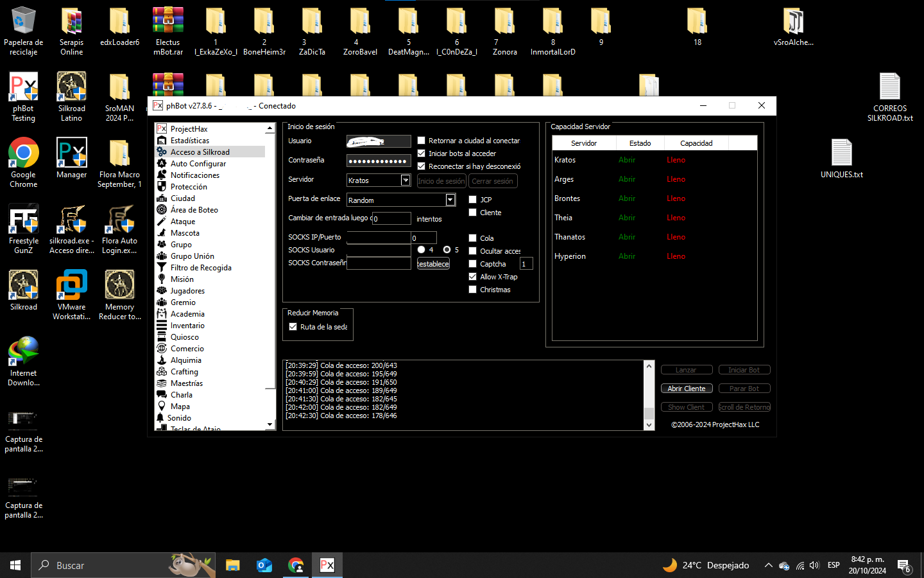Click the phBot icon in the taskbar

click(327, 565)
